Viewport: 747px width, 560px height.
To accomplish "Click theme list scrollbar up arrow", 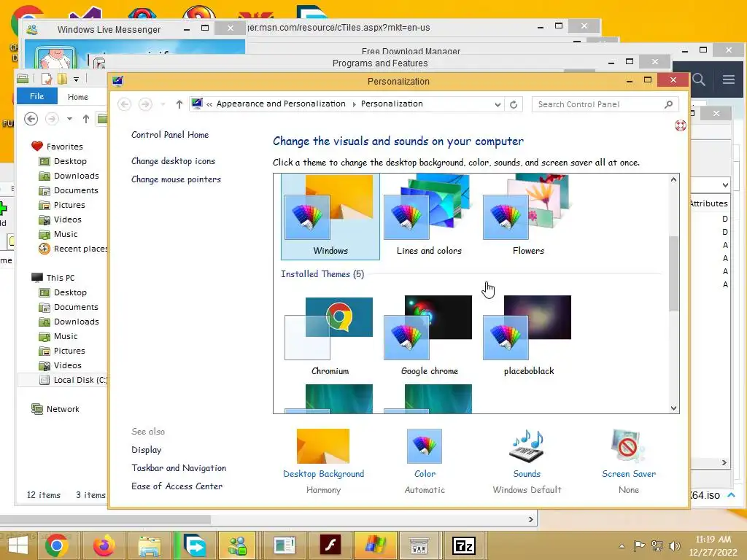I will click(673, 179).
